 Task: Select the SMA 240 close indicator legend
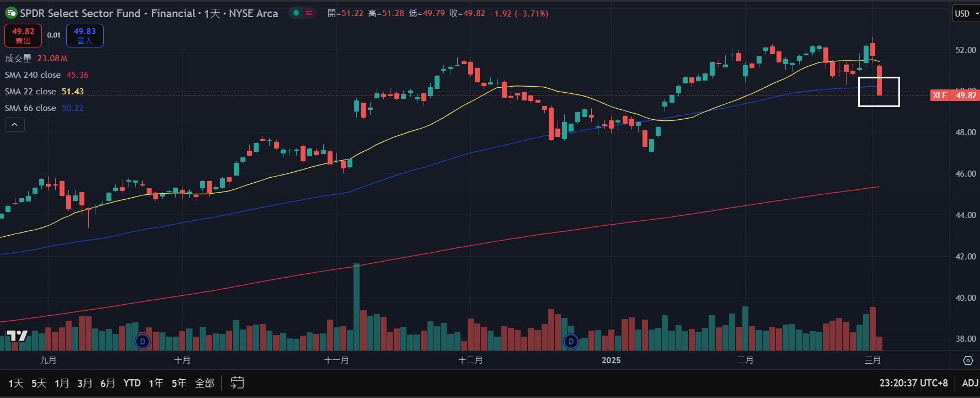(x=33, y=75)
